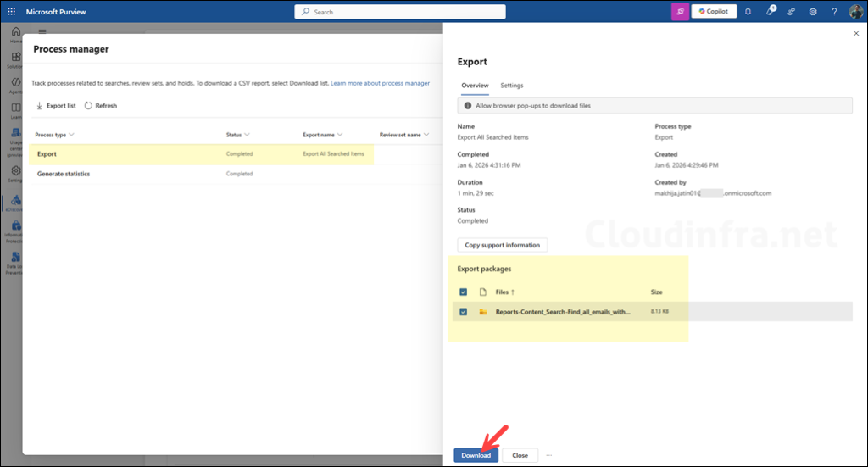Click Refresh in Process manager
This screenshot has height=467, width=868.
pyautogui.click(x=101, y=106)
